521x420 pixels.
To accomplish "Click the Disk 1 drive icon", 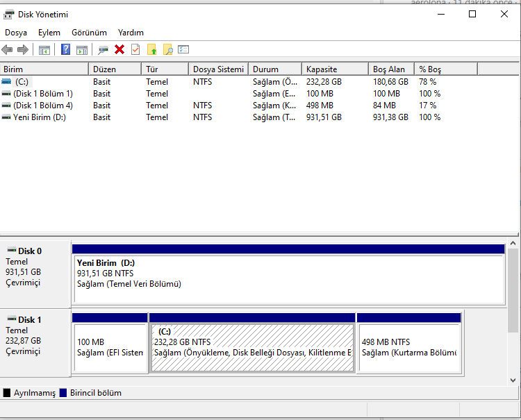I will point(12,319).
